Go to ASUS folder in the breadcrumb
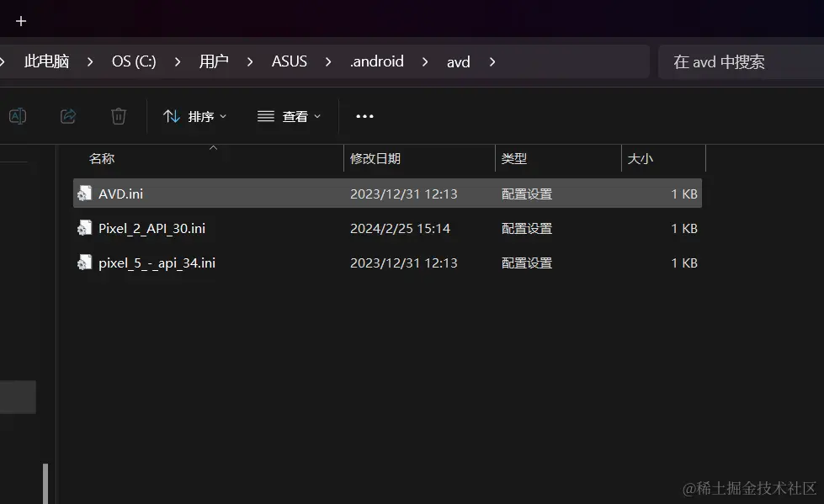 (x=289, y=61)
